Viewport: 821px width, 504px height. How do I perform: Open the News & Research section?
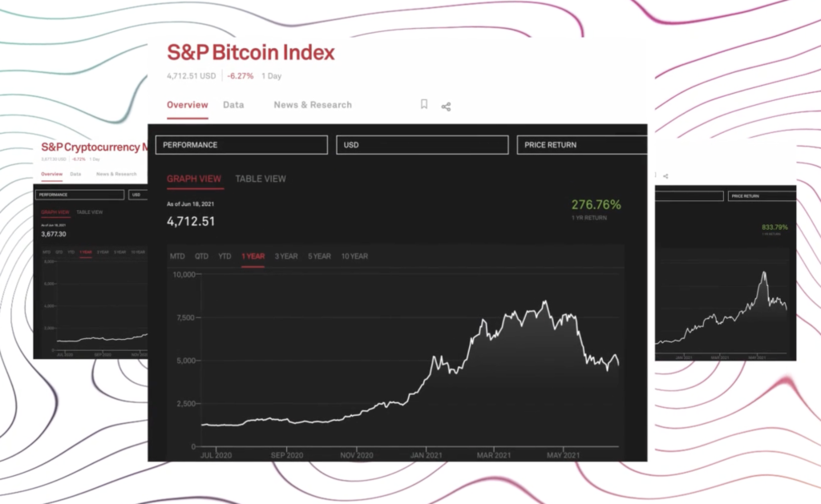tap(312, 104)
